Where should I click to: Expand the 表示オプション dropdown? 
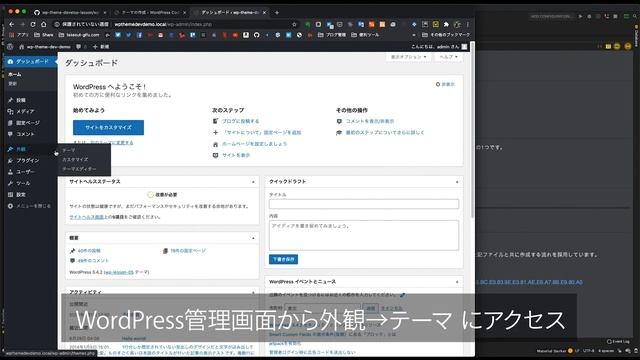coord(408,57)
